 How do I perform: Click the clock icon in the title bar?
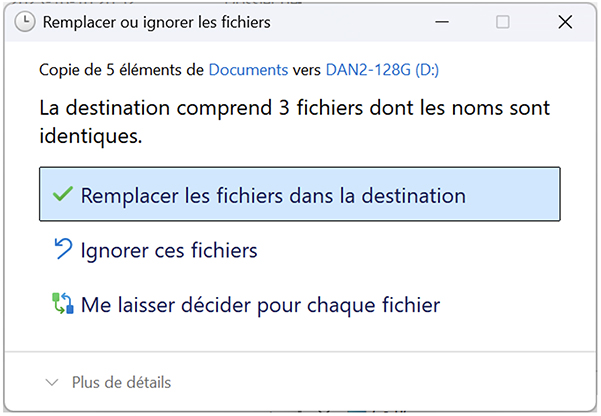coord(21,21)
